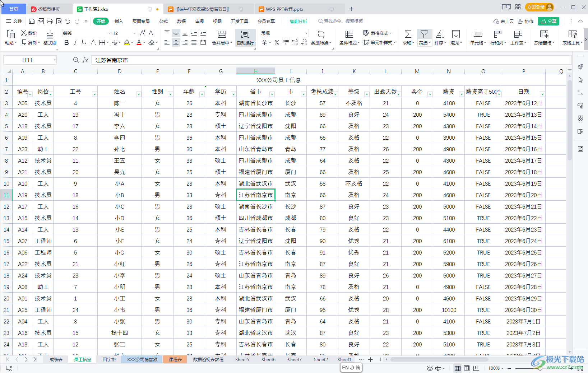The image size is (588, 373).
Task: Toggle Italic formatting
Action: [x=75, y=42]
